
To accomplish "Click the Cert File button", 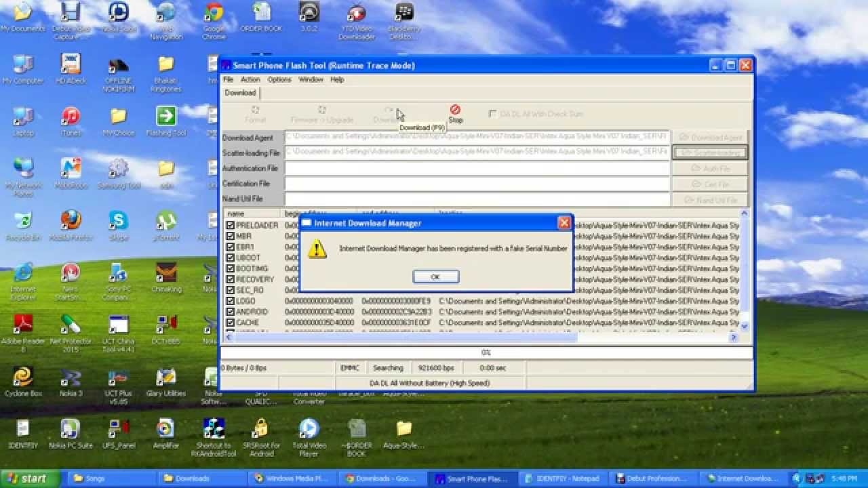I will tap(710, 184).
